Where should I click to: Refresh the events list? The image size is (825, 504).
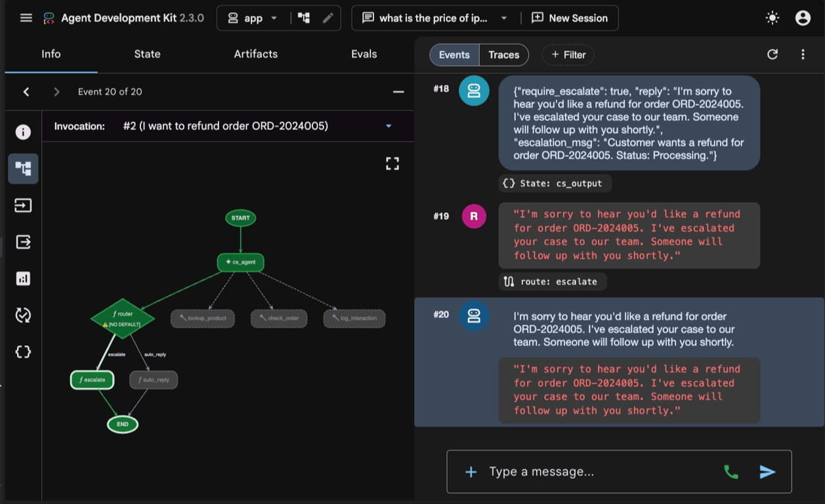point(772,54)
